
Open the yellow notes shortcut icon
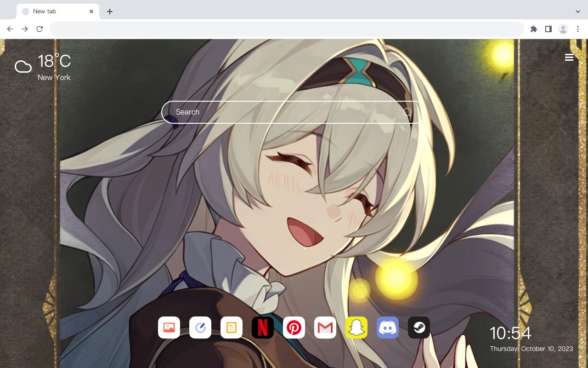click(x=232, y=328)
